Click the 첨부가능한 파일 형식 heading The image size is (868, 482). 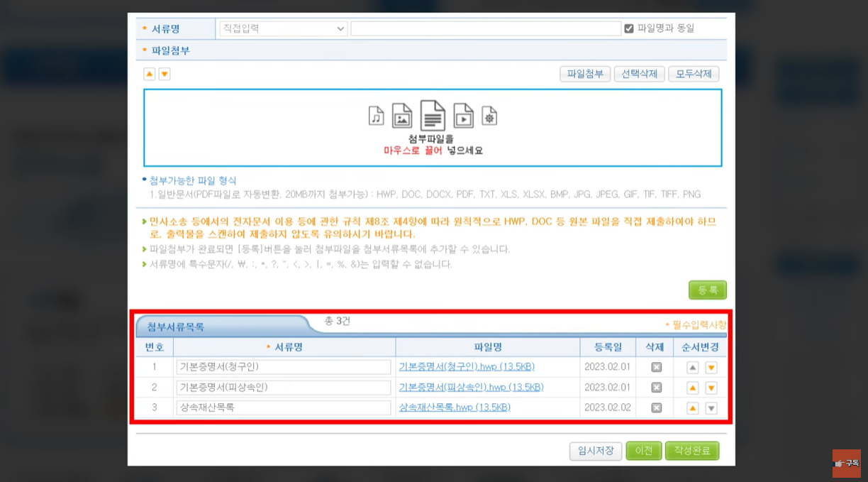pos(193,180)
